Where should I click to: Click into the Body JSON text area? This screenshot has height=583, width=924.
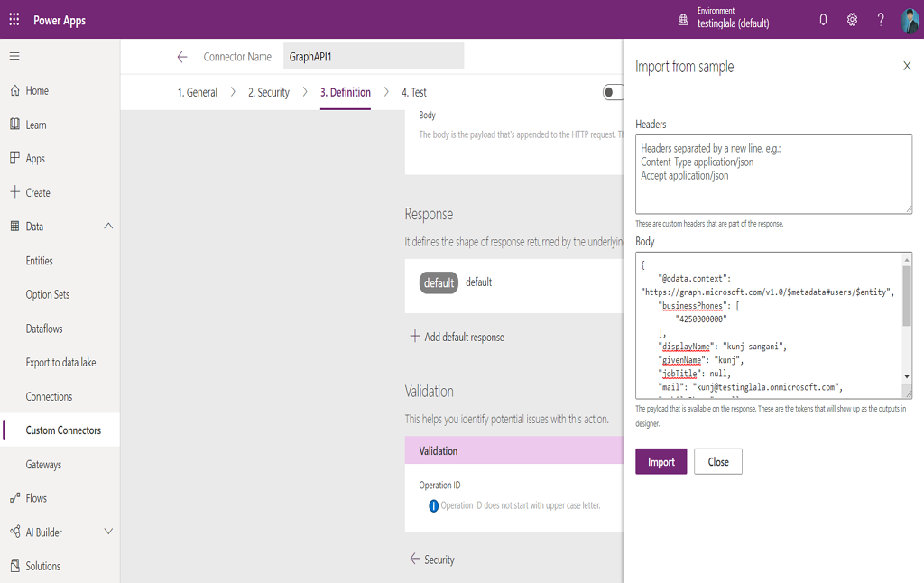point(769,326)
